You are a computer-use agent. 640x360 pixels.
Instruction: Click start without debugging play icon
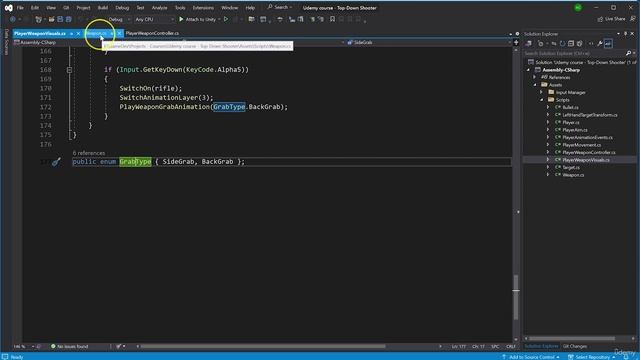coord(226,19)
